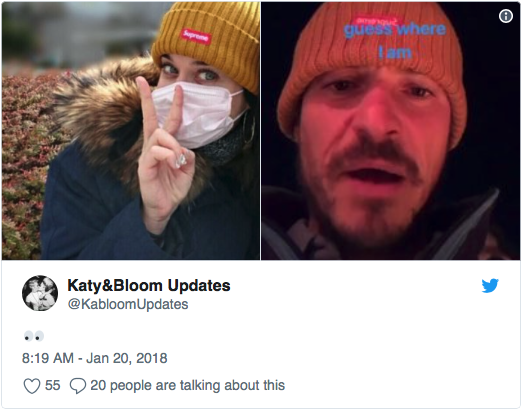The width and height of the screenshot is (522, 409).
Task: Open '20 people are talking about this'
Action: [x=188, y=386]
